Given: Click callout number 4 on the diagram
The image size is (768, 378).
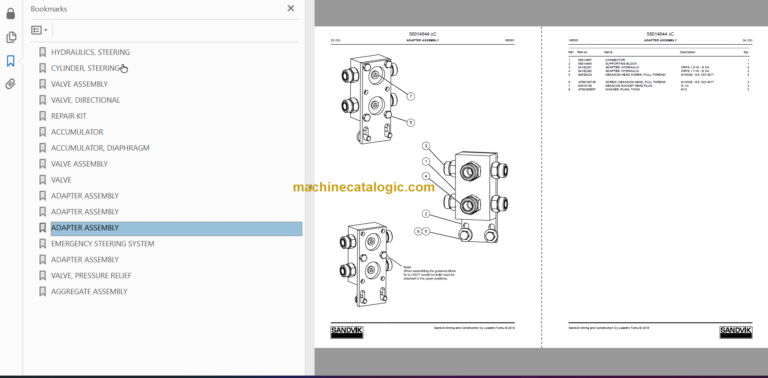Looking at the screenshot, I should pos(426,176).
